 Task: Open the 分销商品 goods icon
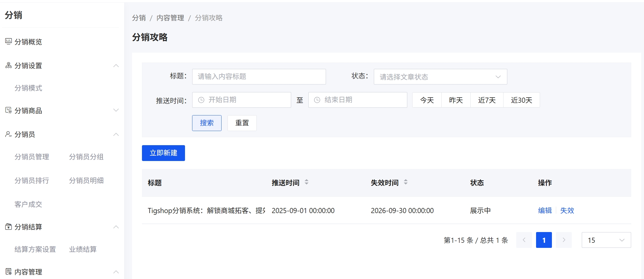pyautogui.click(x=8, y=111)
